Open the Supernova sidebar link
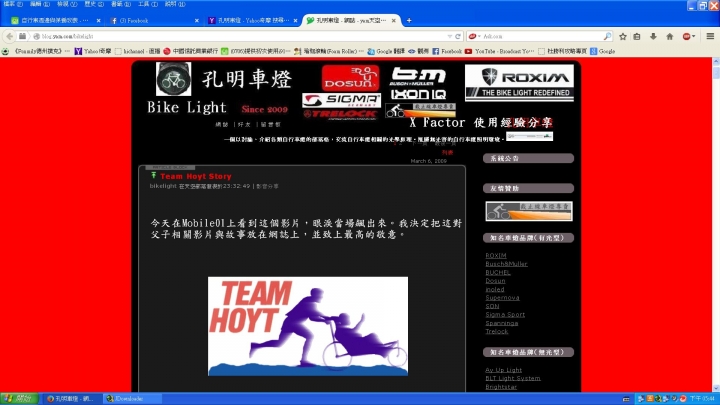 tap(502, 298)
